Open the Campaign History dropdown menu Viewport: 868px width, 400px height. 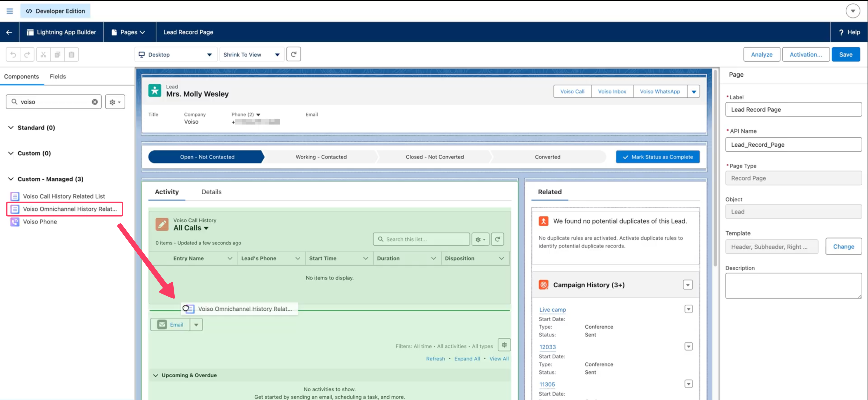click(x=688, y=285)
